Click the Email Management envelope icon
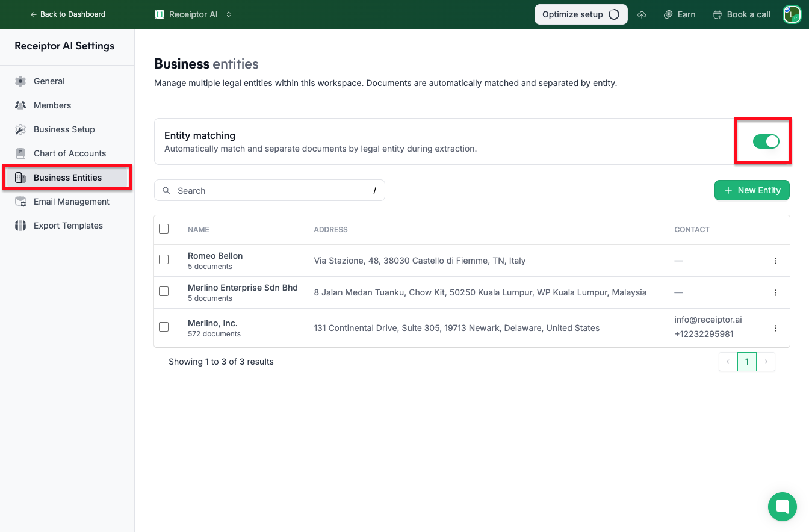This screenshot has height=532, width=809. [20, 202]
